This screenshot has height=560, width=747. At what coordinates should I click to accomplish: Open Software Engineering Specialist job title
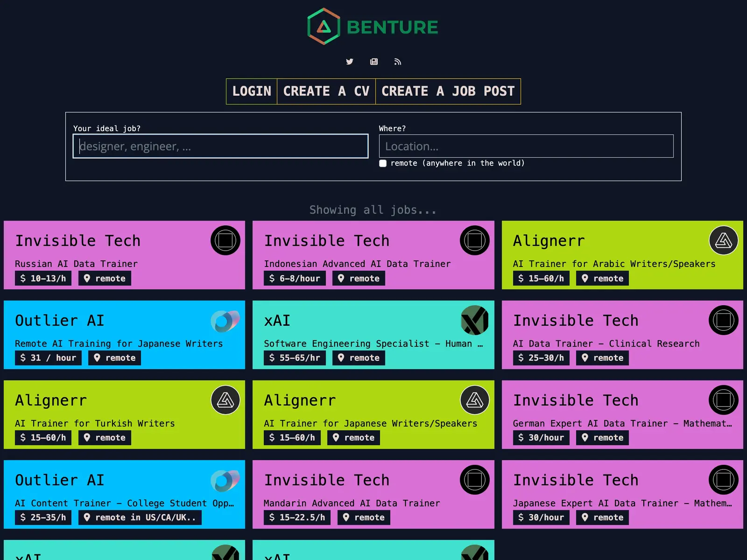373,343
